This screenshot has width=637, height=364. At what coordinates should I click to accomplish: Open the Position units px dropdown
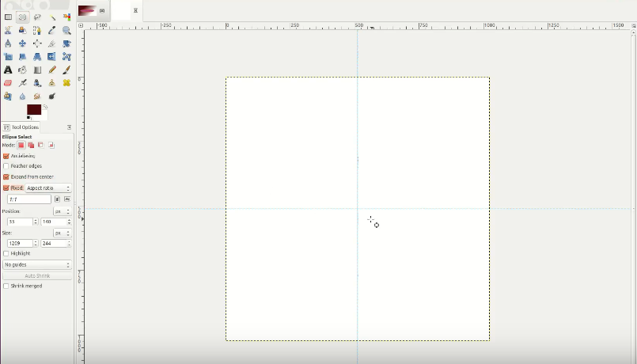[63, 211]
